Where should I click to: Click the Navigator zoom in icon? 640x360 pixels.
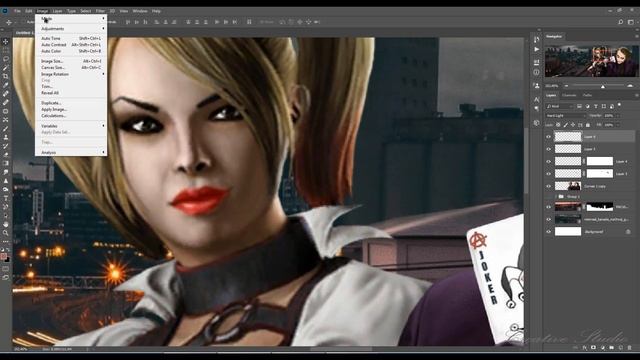[630, 86]
